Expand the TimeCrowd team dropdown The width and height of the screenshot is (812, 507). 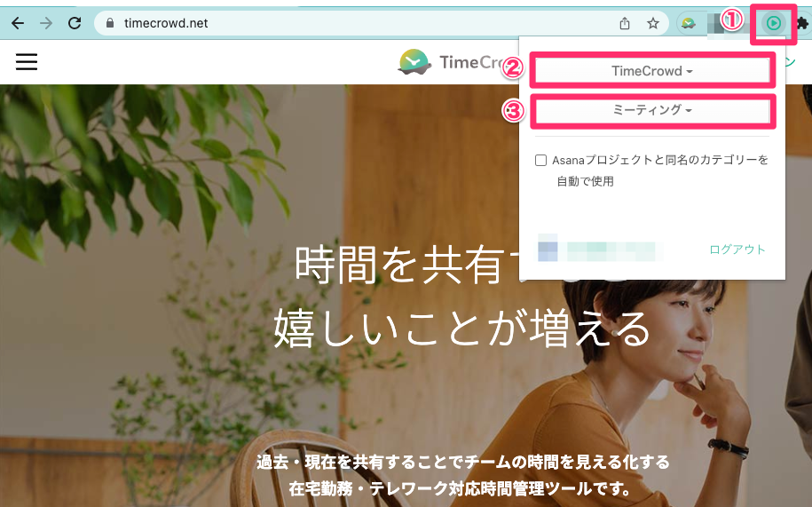click(x=652, y=71)
